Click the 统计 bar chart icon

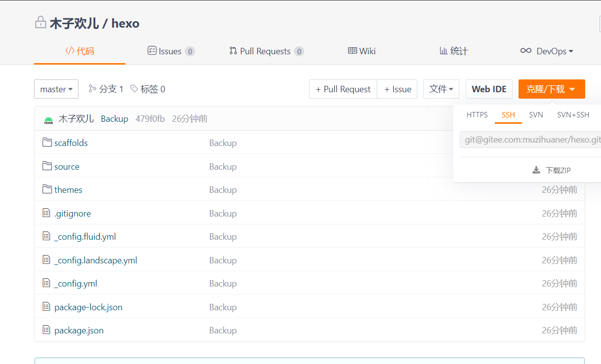coord(443,51)
